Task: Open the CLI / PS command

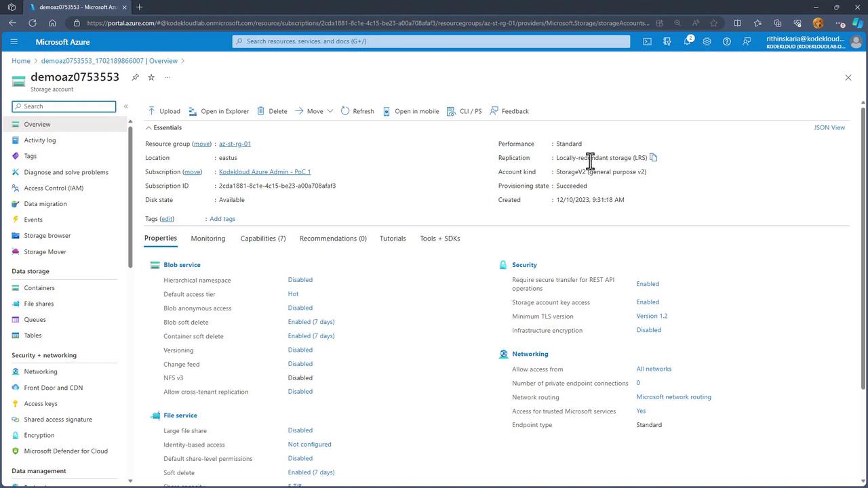Action: point(465,111)
